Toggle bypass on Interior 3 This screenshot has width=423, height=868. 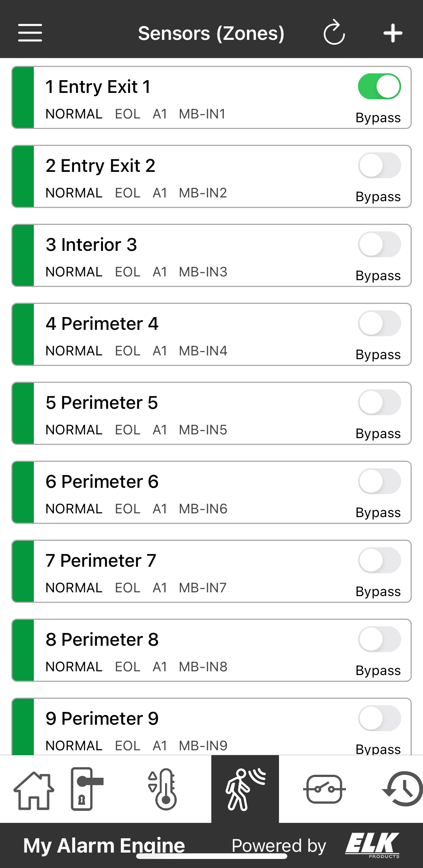tap(379, 244)
